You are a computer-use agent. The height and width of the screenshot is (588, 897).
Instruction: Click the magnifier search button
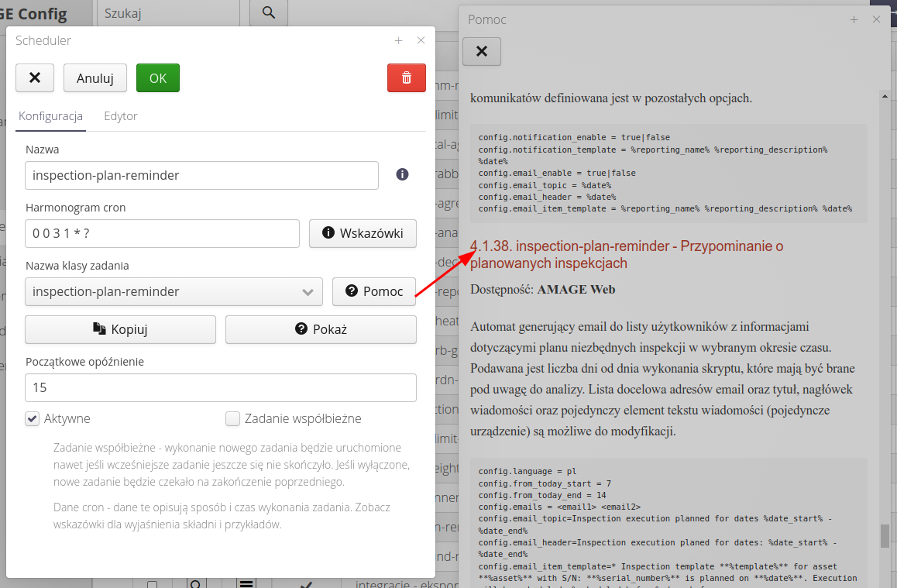pyautogui.click(x=268, y=13)
